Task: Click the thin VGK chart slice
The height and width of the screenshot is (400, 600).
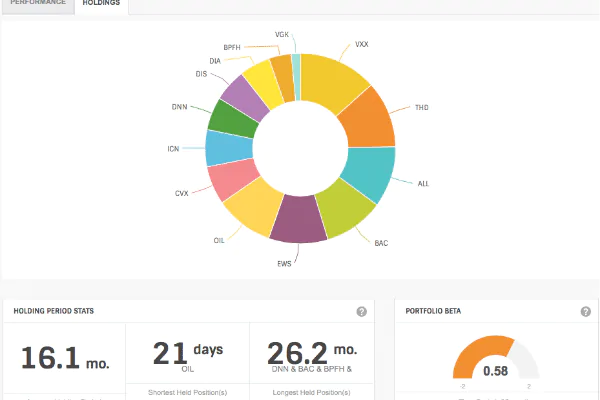Action: click(x=297, y=77)
